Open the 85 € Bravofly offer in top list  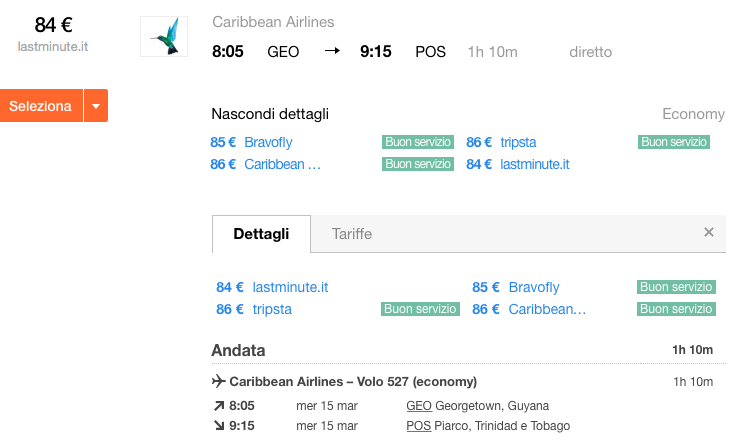pos(251,142)
